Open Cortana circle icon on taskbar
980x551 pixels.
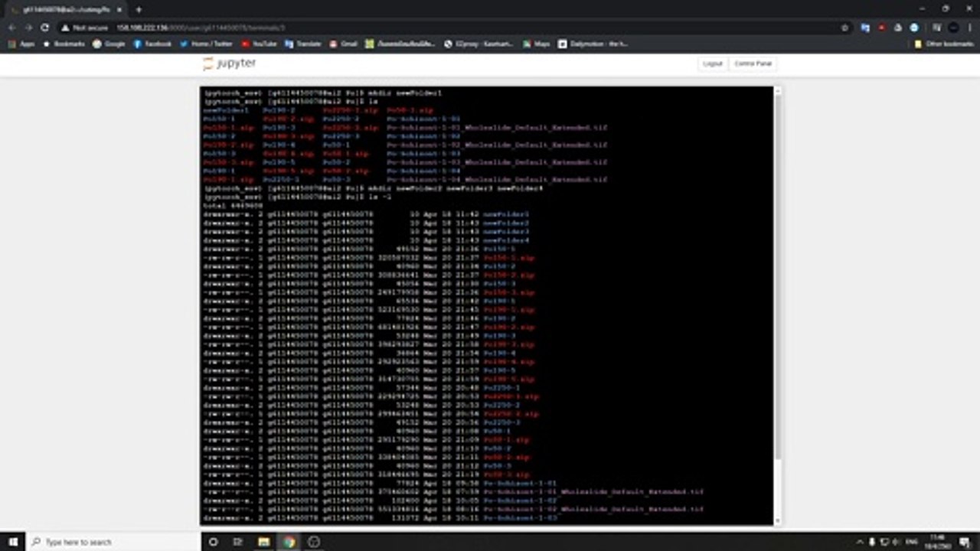pyautogui.click(x=213, y=542)
